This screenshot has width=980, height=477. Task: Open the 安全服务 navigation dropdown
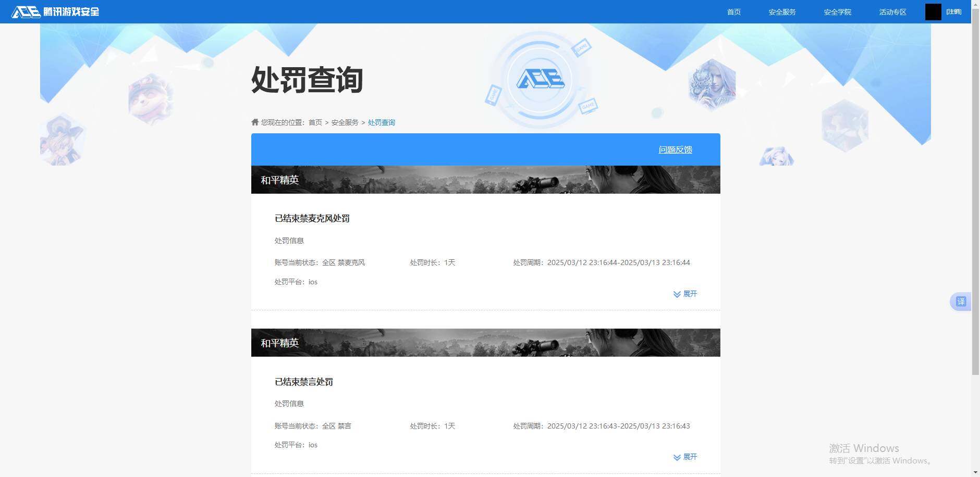click(x=781, y=11)
